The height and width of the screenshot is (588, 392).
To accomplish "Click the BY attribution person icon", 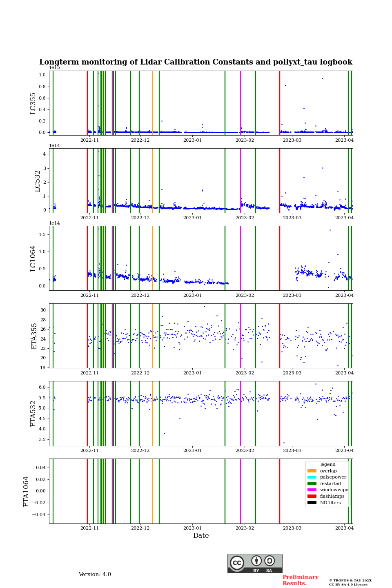I will [256, 561].
